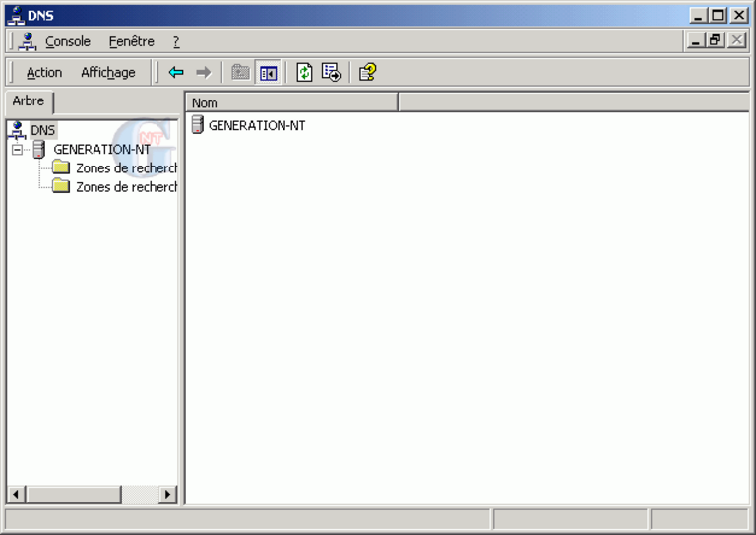This screenshot has width=756, height=535.
Task: Click the second Zones de recherche folder icon
Action: tap(61, 186)
